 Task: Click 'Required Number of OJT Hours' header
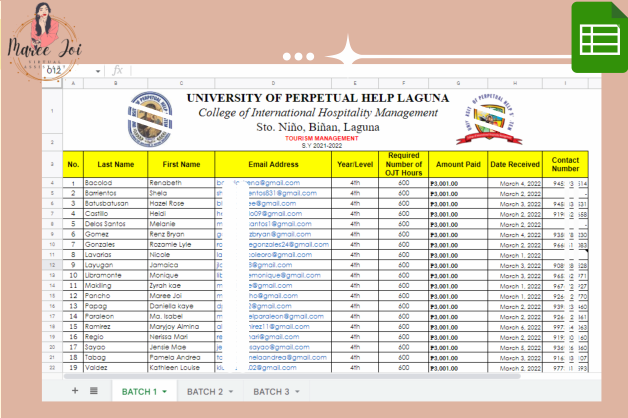click(x=403, y=164)
